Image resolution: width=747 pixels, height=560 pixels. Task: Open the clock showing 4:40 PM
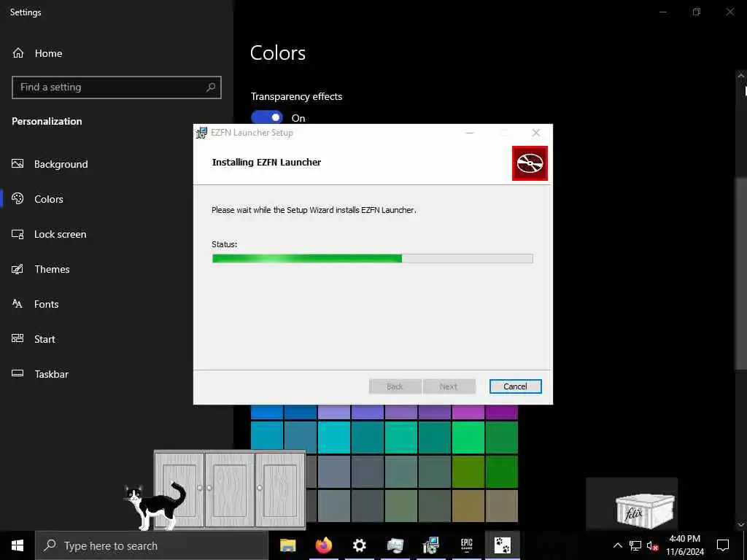click(x=684, y=545)
